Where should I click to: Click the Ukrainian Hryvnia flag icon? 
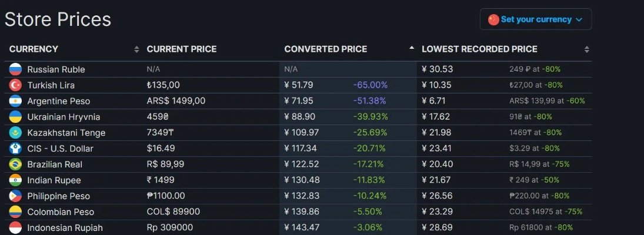coord(15,117)
